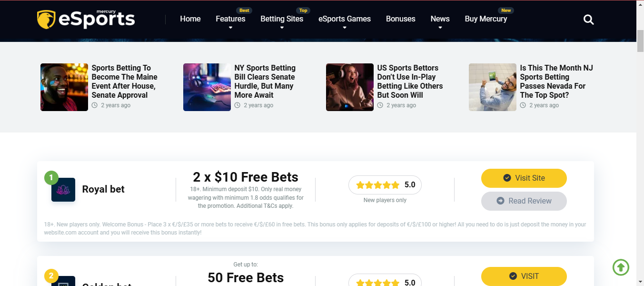Click the yellow number 2 rank badge
This screenshot has width=644, height=286.
point(51,276)
